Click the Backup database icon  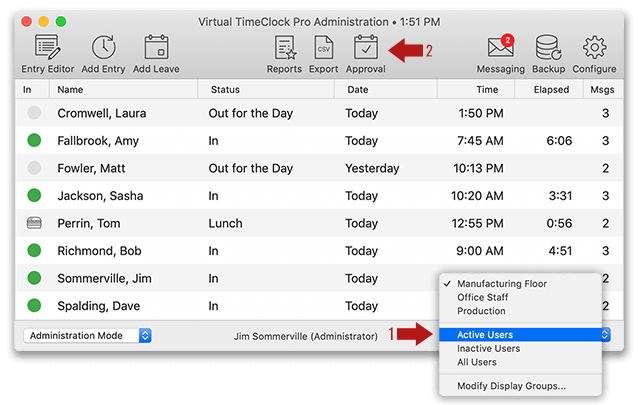point(548,47)
